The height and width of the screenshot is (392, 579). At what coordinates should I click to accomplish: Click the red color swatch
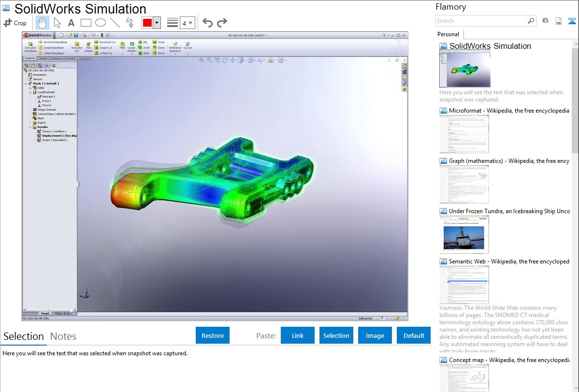pyautogui.click(x=147, y=23)
